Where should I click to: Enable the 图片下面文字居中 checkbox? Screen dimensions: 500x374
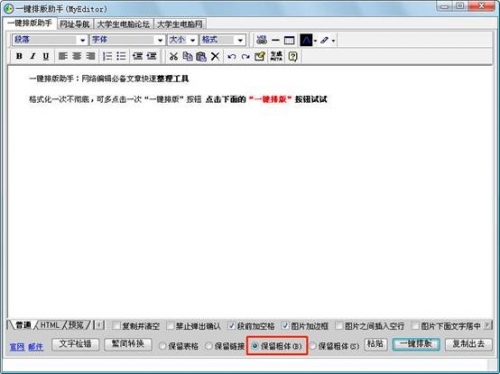coord(415,326)
